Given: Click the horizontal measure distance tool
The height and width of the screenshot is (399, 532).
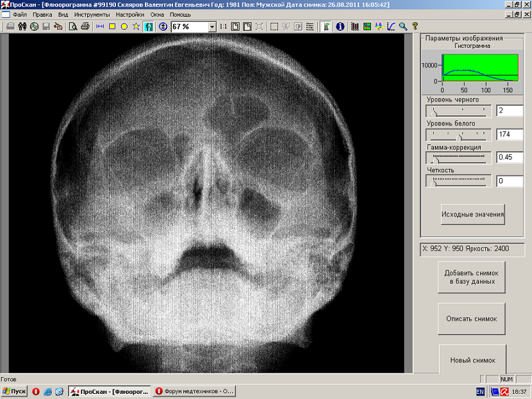Looking at the screenshot, I should point(99,27).
